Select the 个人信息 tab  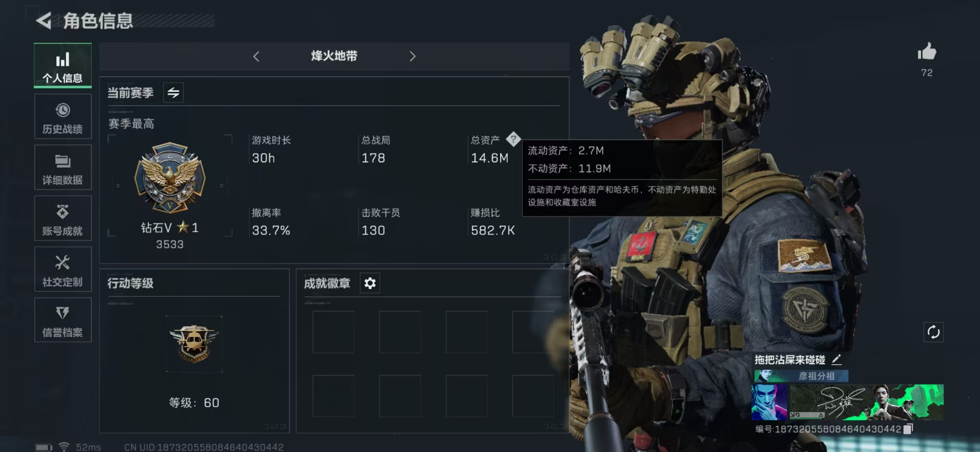[x=63, y=66]
